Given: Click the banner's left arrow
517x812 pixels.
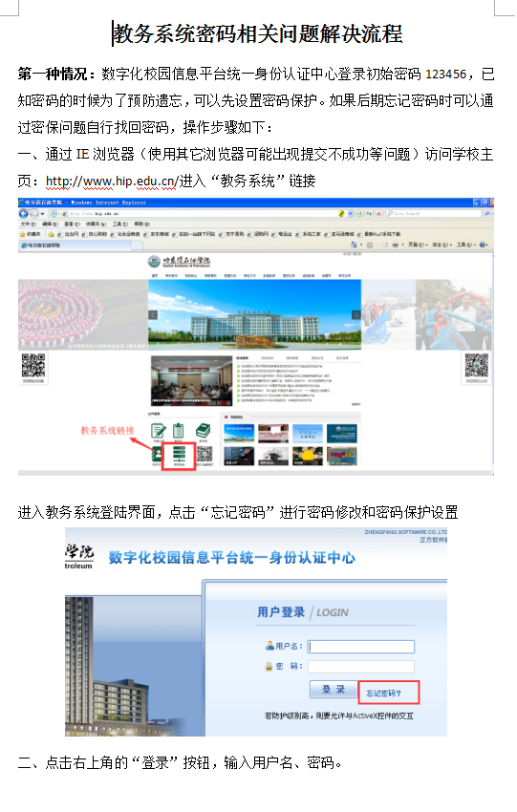Looking at the screenshot, I should [x=153, y=315].
